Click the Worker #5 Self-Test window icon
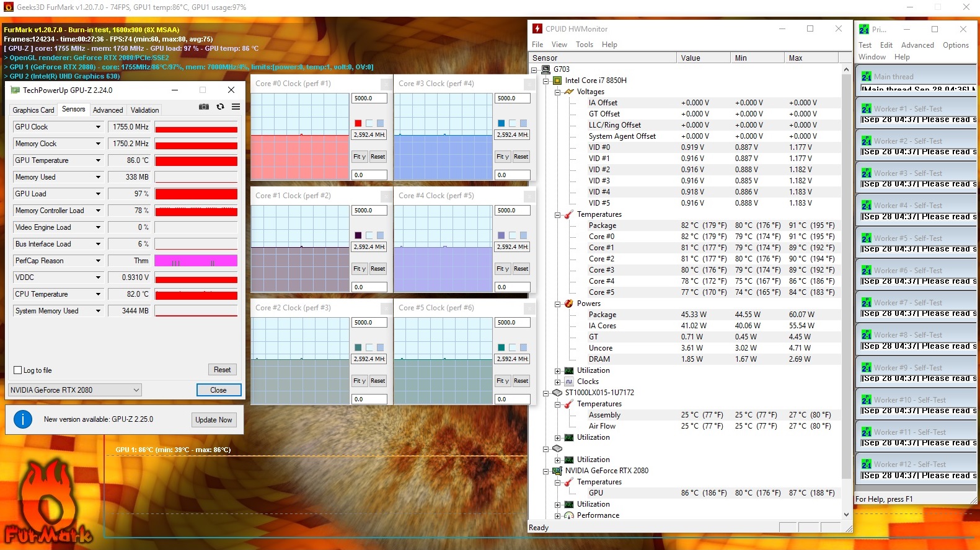Screen dimensions: 980x550 (x=866, y=238)
